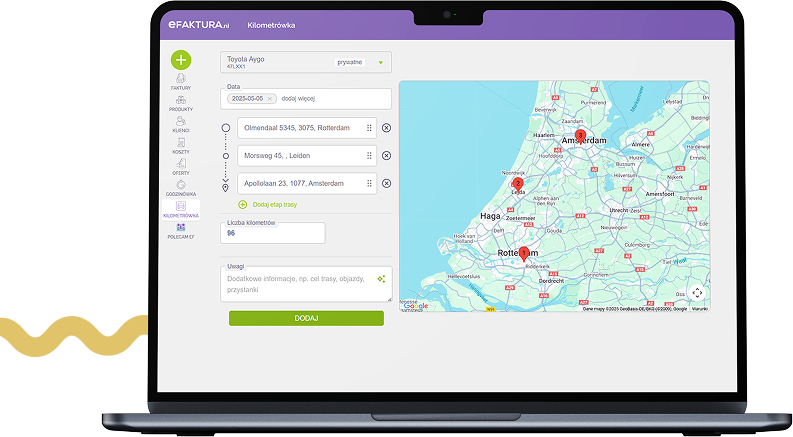This screenshot has height=437, width=793.
Task: Click the Liczba kilometrów input field
Action: pyautogui.click(x=273, y=233)
